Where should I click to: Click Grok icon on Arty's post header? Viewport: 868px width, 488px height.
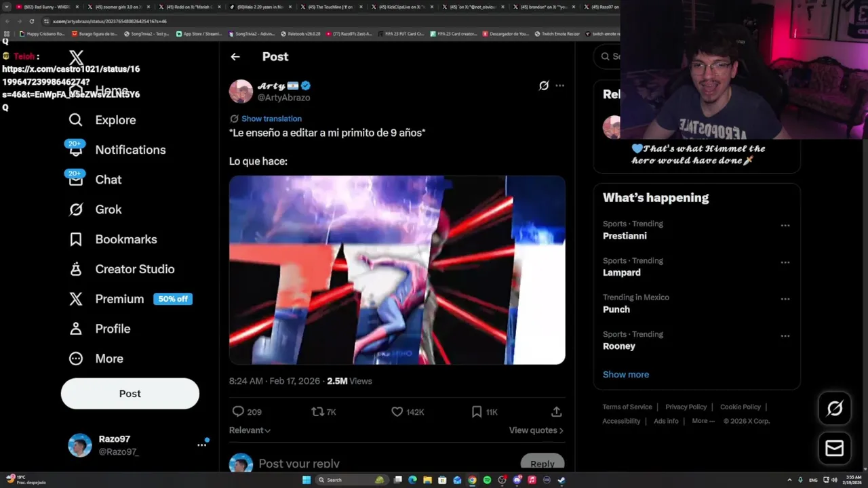[x=544, y=85]
